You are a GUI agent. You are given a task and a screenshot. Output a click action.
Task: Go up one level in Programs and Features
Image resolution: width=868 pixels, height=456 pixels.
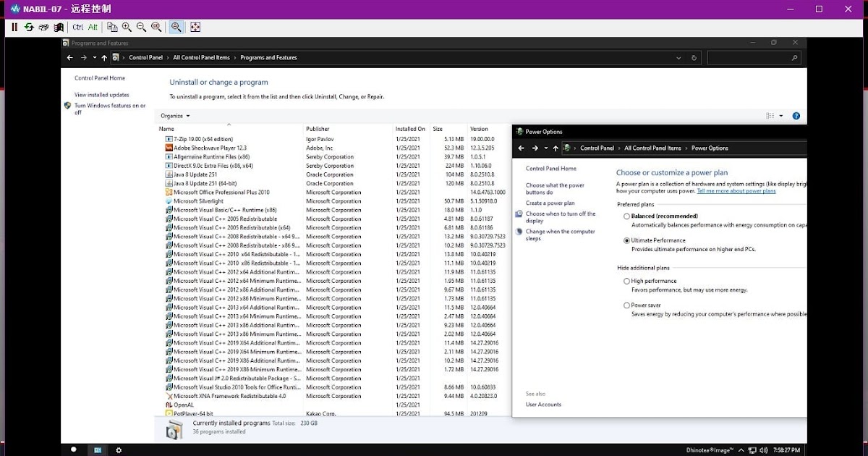pos(104,58)
